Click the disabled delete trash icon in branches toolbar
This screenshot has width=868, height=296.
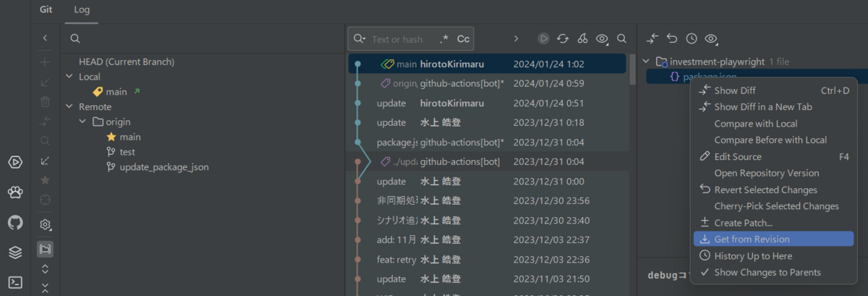pos(45,102)
